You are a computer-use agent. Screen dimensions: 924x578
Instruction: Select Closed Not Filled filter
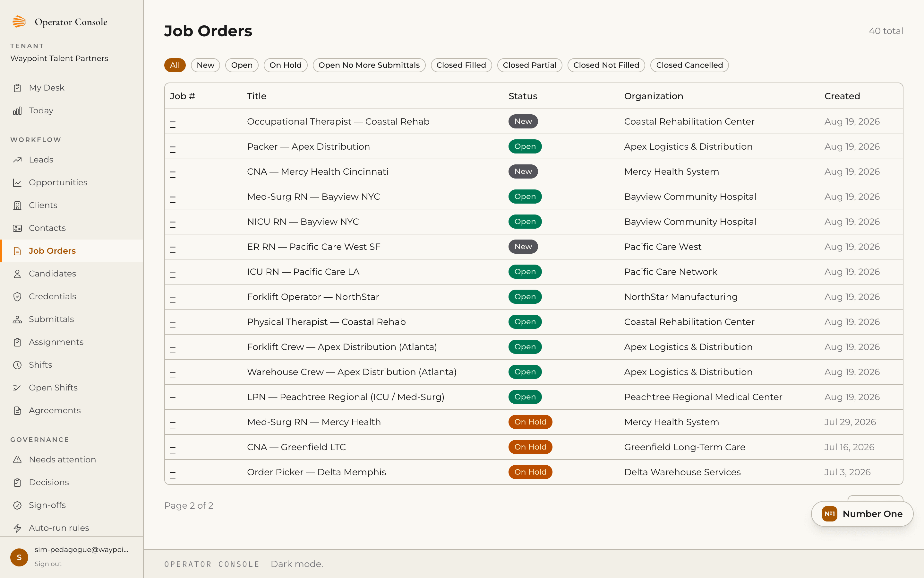pos(606,65)
